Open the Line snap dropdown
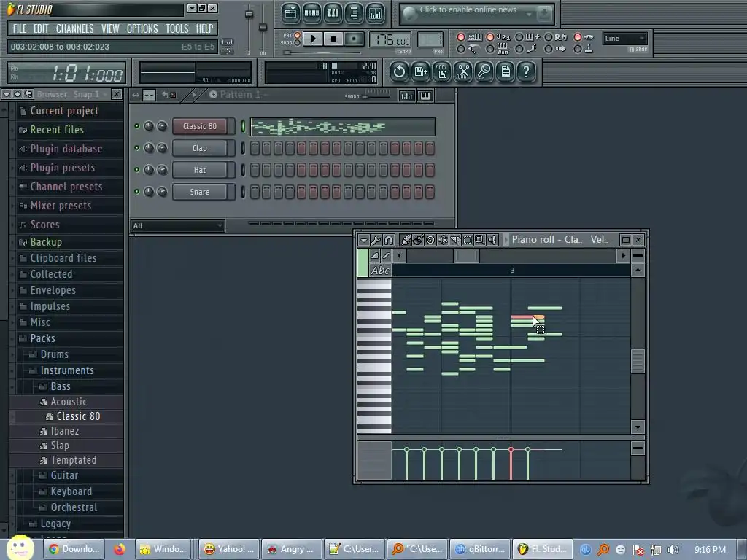Viewport: 747px width, 560px height. (x=624, y=39)
